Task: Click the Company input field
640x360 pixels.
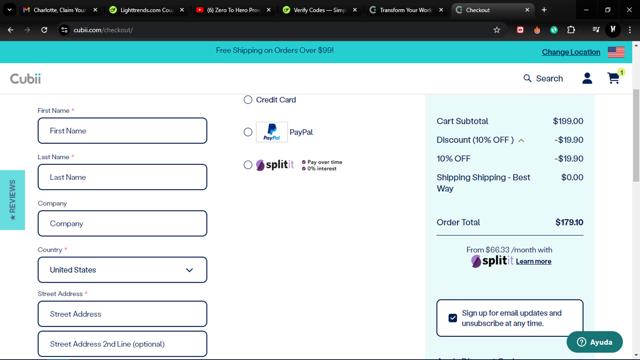Action: [x=122, y=223]
